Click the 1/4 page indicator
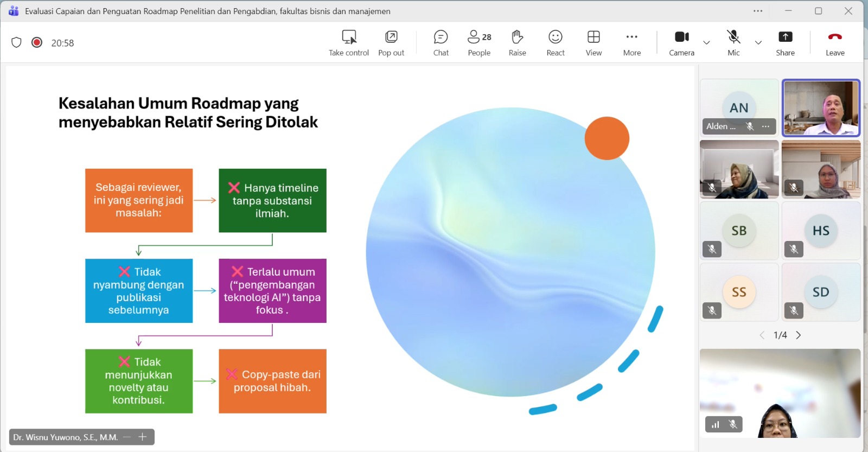868x452 pixels. (x=780, y=335)
